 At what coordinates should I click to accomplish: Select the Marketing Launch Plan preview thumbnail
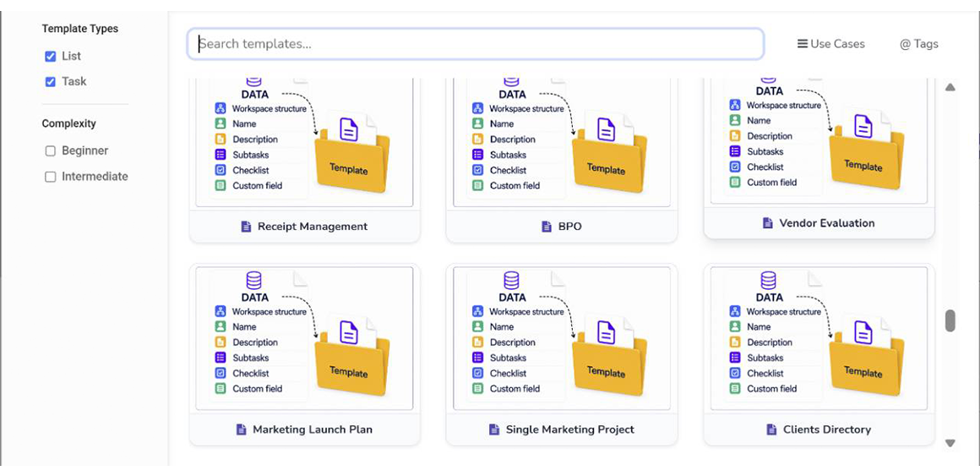pos(305,338)
